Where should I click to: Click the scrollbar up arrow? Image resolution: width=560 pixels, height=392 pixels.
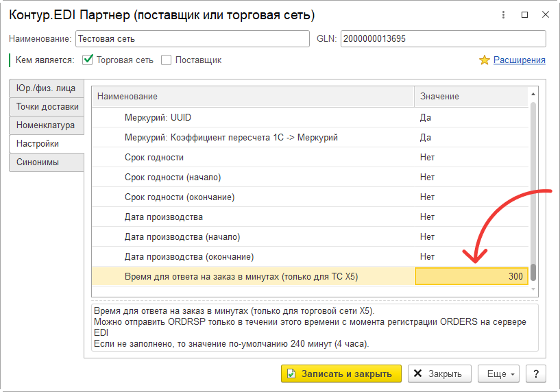(533, 94)
